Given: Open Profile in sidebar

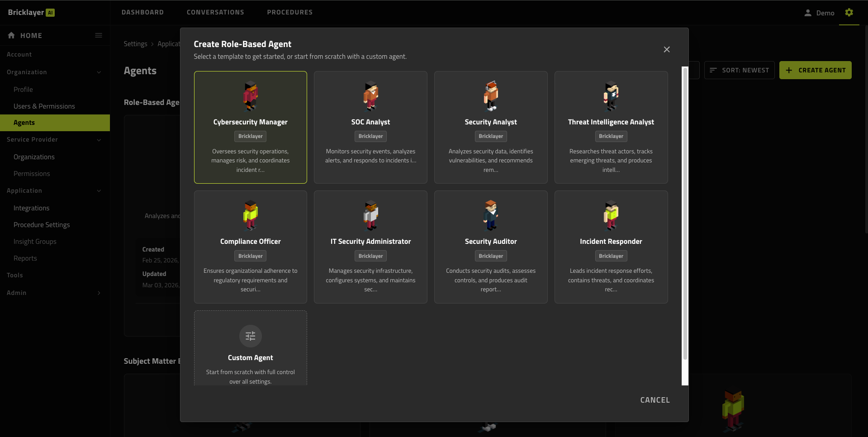Looking at the screenshot, I should tap(23, 89).
